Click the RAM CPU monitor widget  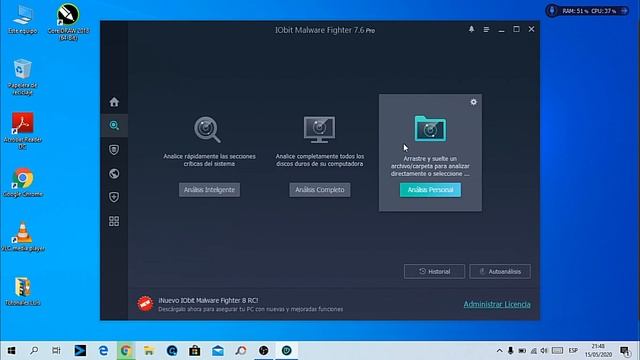point(588,11)
